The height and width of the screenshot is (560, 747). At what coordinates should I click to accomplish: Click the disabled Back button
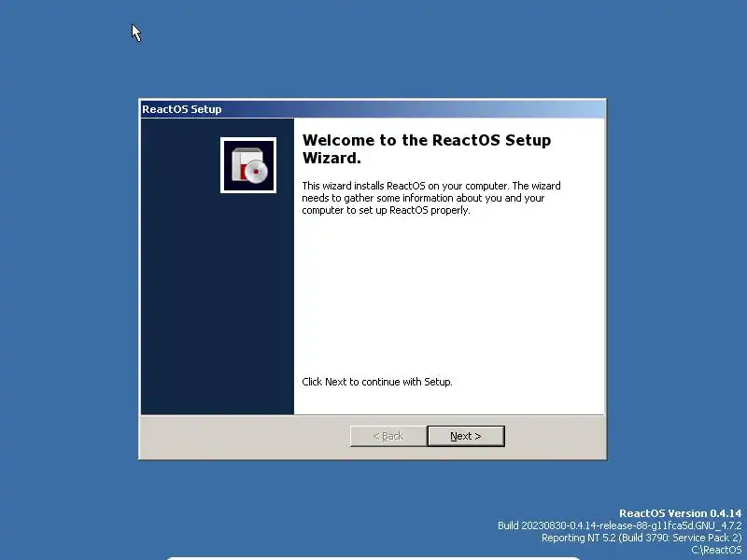point(388,436)
